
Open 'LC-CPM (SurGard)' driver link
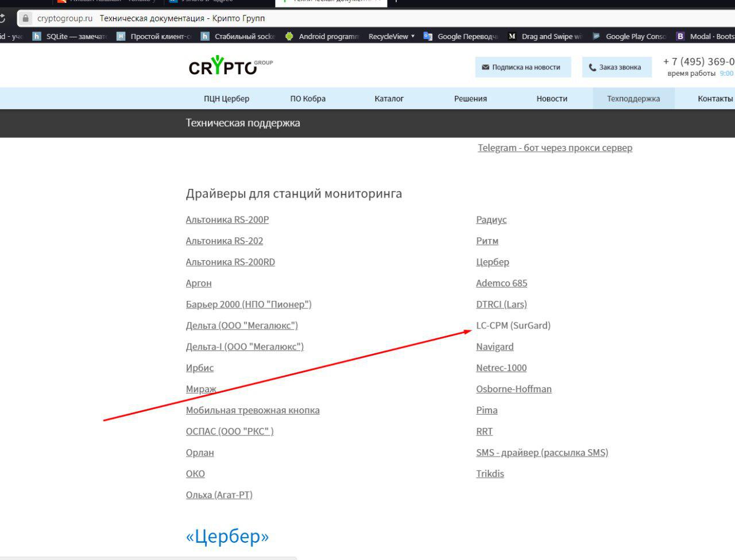pyautogui.click(x=513, y=326)
